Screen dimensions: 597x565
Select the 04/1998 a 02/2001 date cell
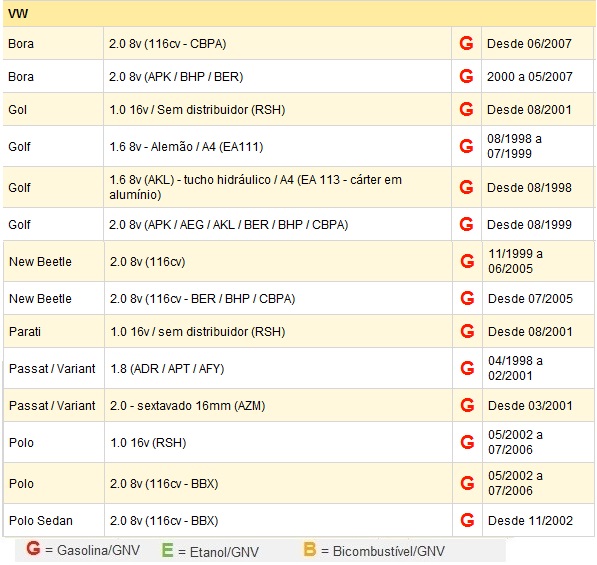(x=538, y=368)
